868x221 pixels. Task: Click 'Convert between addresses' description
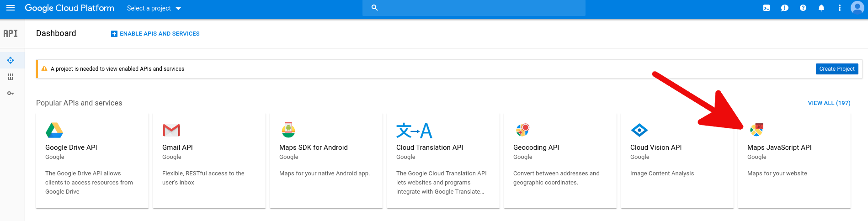point(556,178)
